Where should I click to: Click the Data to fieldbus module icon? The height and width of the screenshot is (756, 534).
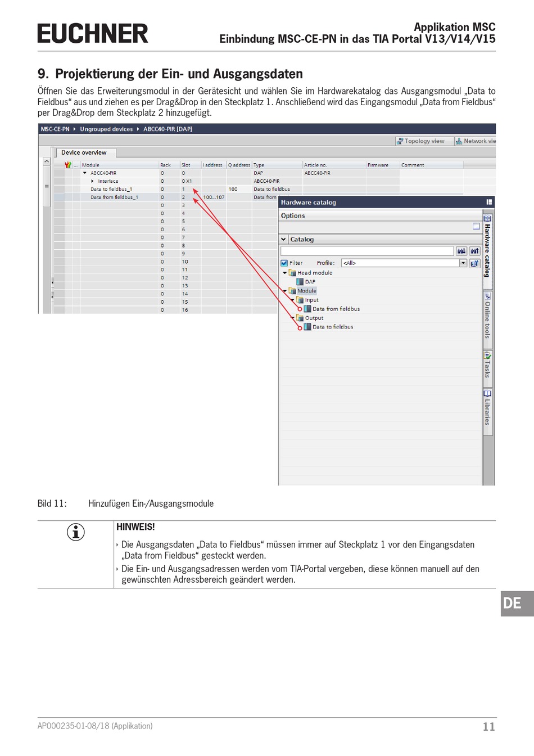tap(307, 327)
